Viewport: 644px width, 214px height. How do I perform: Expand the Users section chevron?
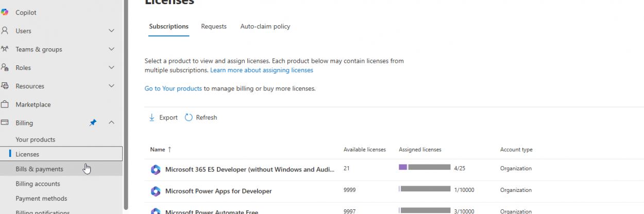[111, 31]
